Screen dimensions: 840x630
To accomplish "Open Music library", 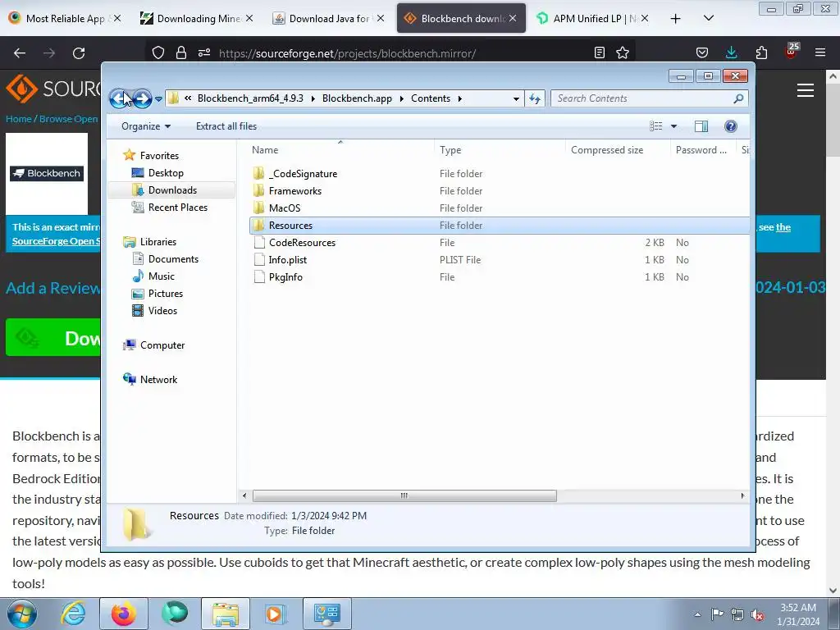I will pyautogui.click(x=162, y=276).
